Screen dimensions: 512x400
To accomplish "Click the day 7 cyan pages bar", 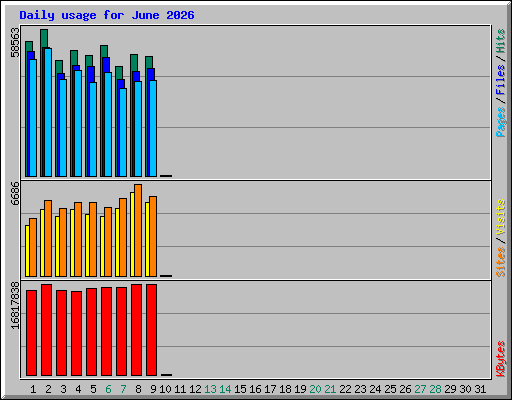I will pyautogui.click(x=123, y=132).
